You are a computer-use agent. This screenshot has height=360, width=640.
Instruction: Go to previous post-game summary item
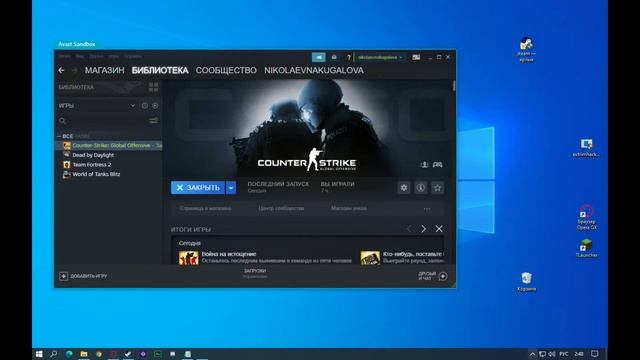click(x=409, y=229)
